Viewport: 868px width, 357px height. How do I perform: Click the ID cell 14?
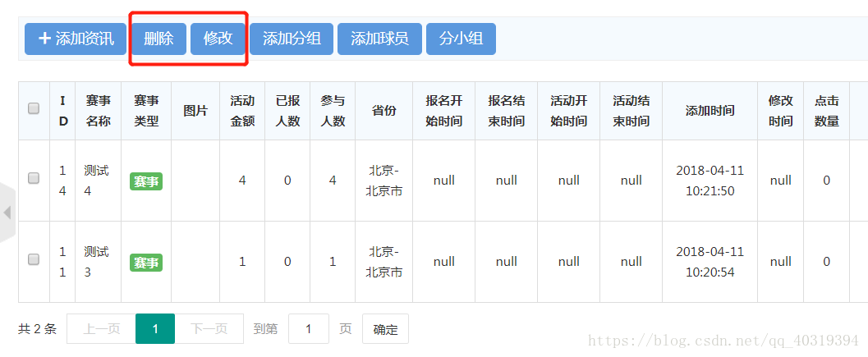62,181
